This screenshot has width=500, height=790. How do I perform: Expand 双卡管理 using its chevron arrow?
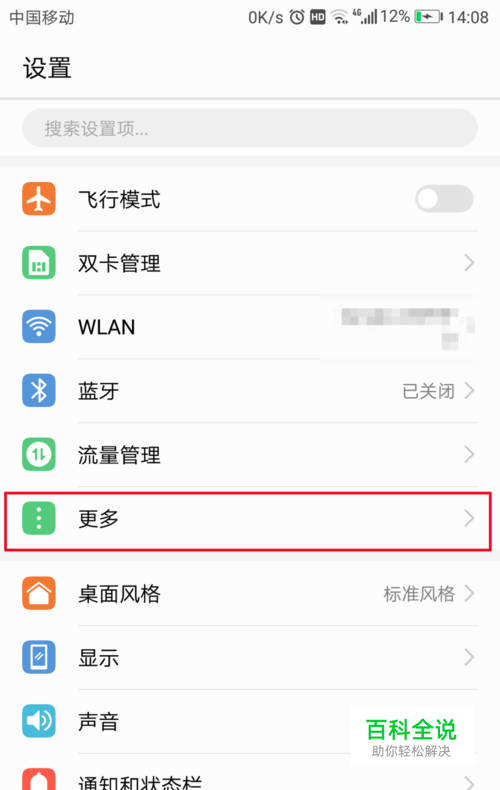(x=469, y=263)
